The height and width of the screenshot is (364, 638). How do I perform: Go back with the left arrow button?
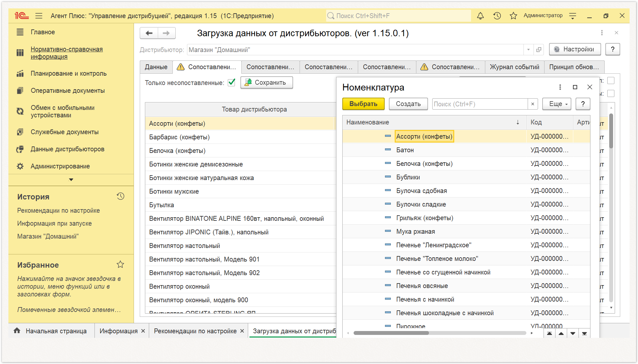(x=149, y=33)
